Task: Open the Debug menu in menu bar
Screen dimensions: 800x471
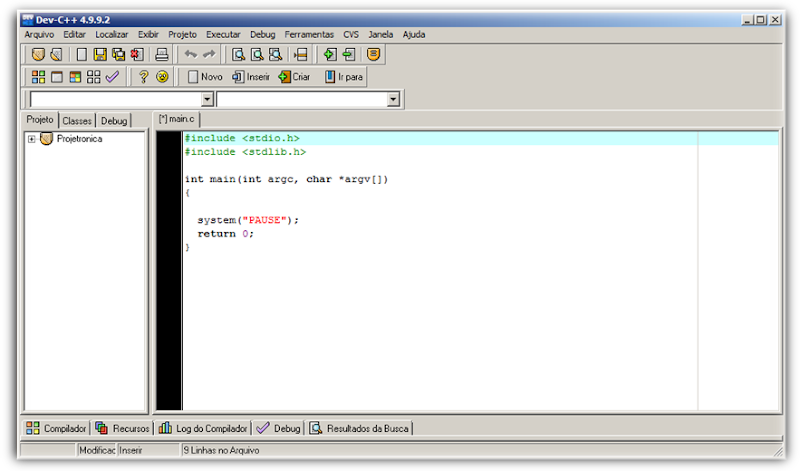Action: click(262, 34)
